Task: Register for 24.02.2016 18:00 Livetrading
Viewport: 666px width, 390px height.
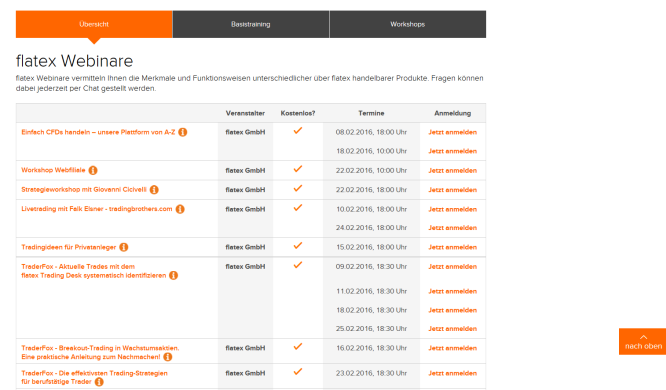Action: 452,228
